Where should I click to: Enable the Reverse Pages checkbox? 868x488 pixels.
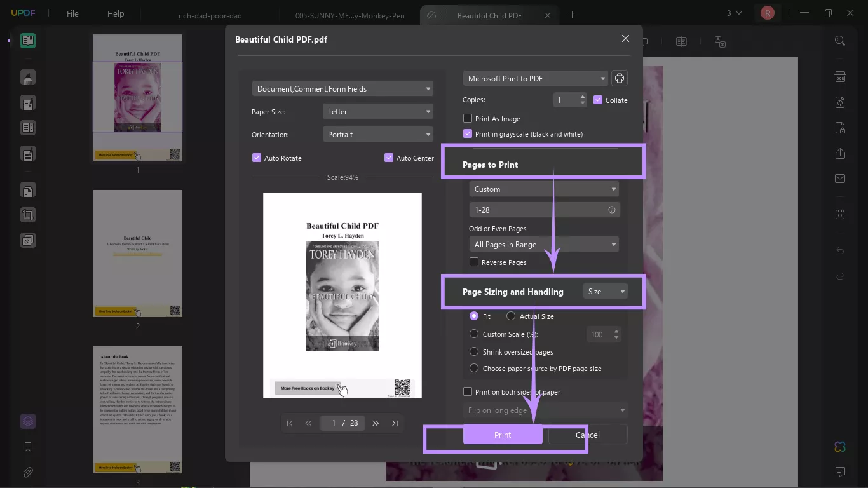tap(474, 262)
